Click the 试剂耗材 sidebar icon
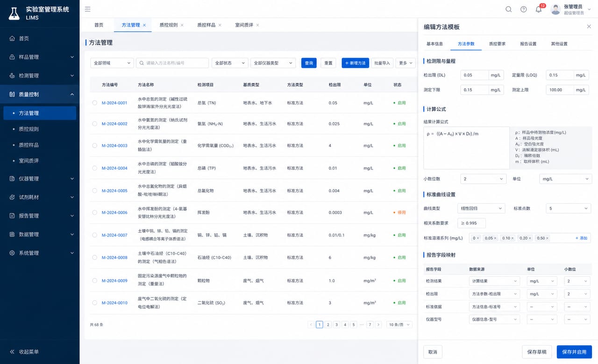This screenshot has height=364, width=598. (x=13, y=197)
